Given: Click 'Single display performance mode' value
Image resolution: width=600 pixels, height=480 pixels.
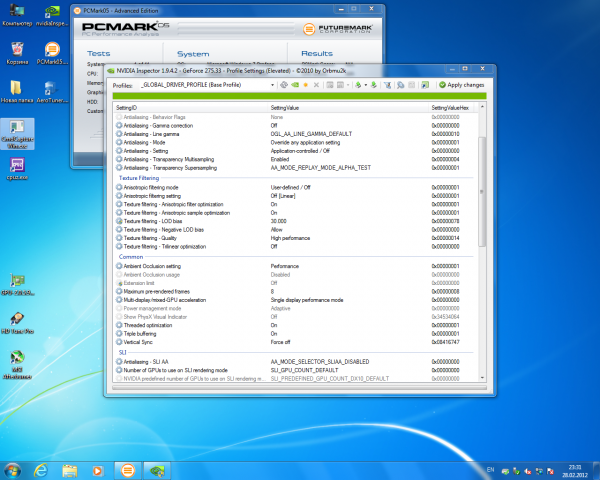Looking at the screenshot, I should [x=307, y=300].
